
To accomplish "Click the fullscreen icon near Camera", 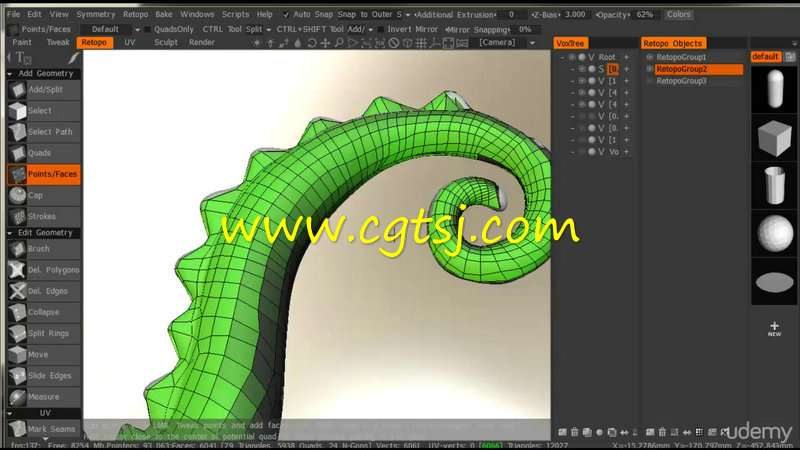I will tap(448, 43).
